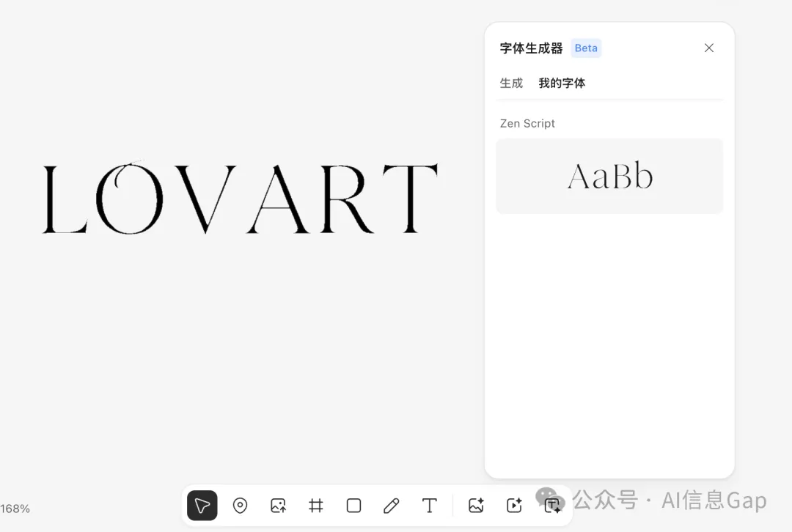Image resolution: width=792 pixels, height=532 pixels.
Task: Select the Zen Script AaBb font preview
Action: point(609,177)
